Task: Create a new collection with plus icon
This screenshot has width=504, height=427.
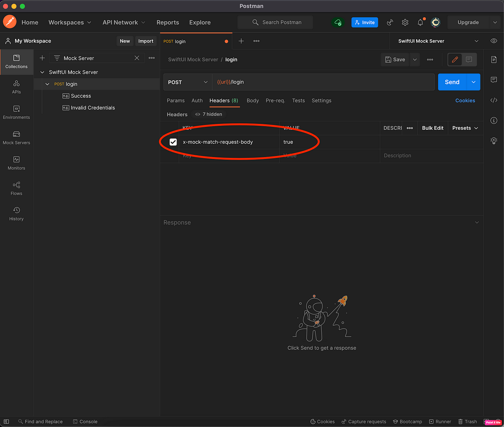Action: [x=42, y=58]
